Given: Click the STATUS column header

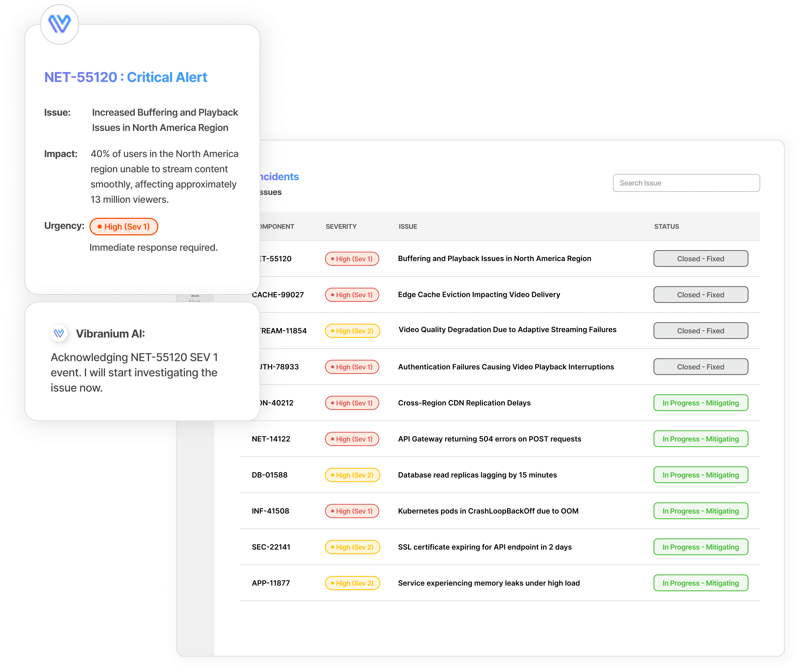Looking at the screenshot, I should click(667, 226).
